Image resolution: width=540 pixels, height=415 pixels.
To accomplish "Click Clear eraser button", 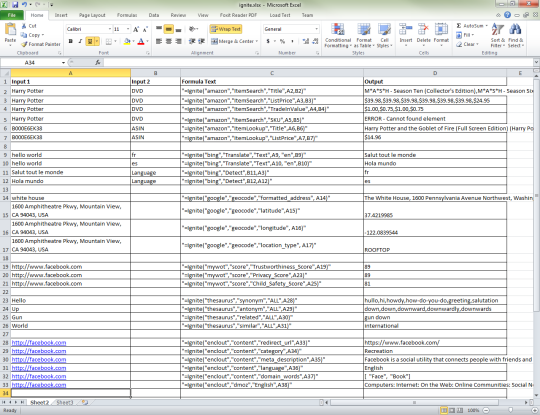I will (x=467, y=44).
